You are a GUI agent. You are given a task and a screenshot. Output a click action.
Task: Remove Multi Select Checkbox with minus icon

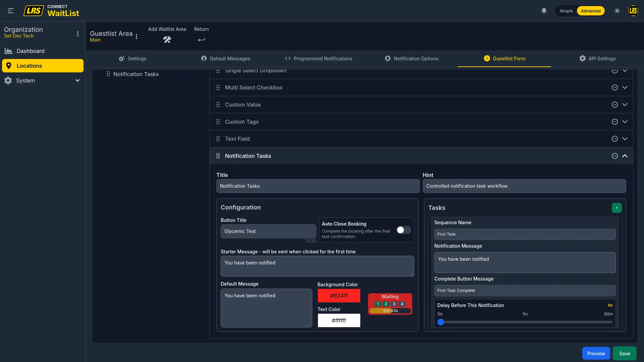pyautogui.click(x=614, y=87)
